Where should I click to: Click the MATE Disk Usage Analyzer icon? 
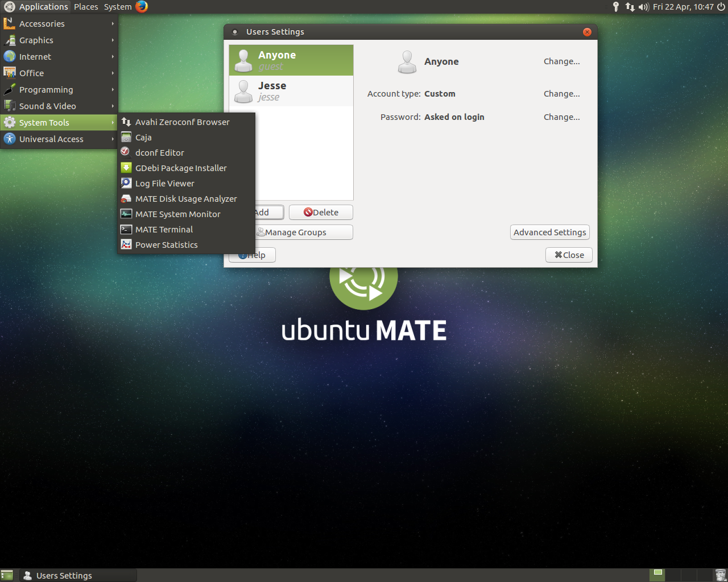126,198
